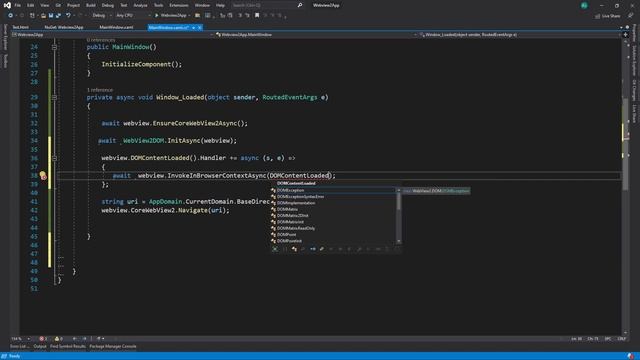The width and height of the screenshot is (640, 360).
Task: Open the Find Symbol Results tab
Action: (68, 347)
